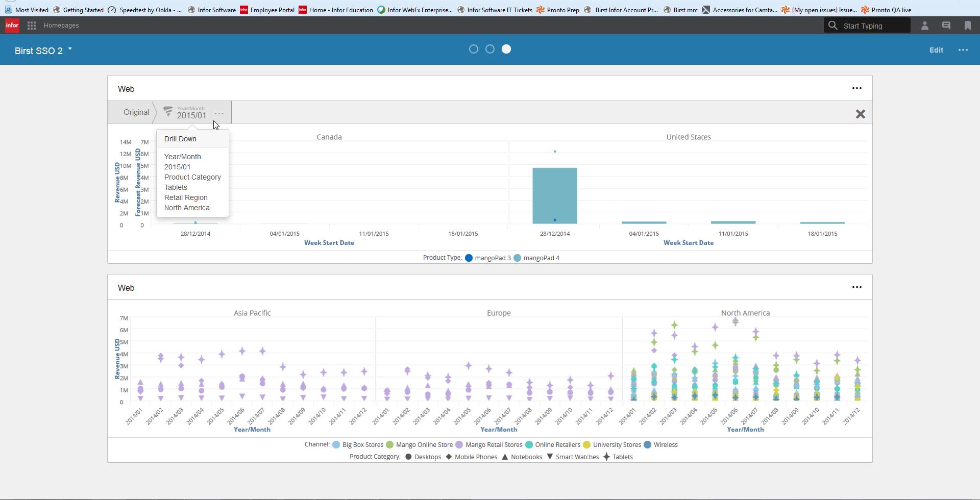
Task: Click the Edit button
Action: click(936, 50)
